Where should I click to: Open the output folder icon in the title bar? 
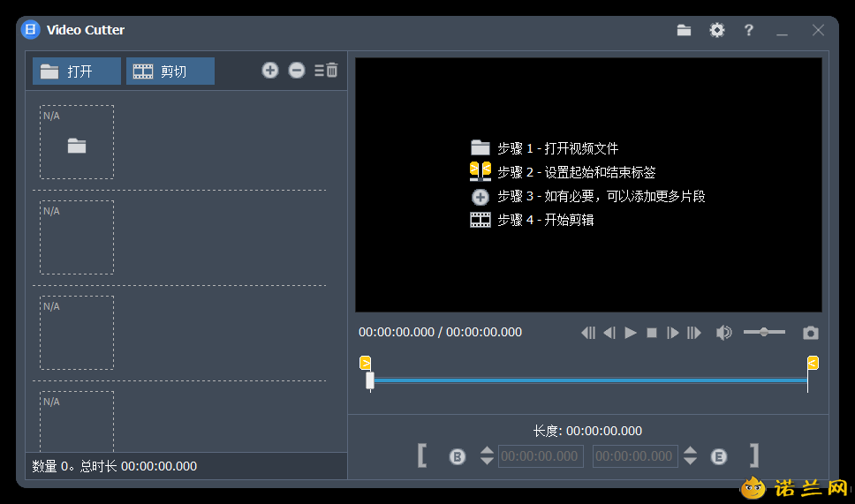pos(684,31)
